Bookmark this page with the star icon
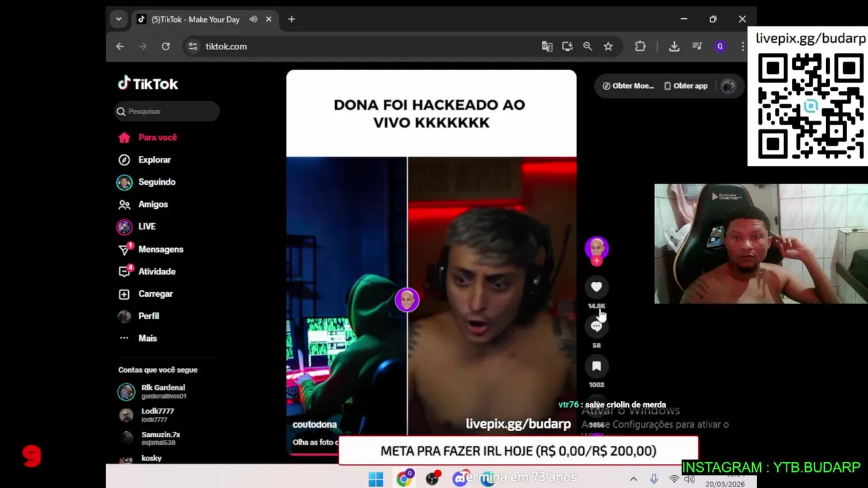The image size is (868, 488). coord(608,47)
